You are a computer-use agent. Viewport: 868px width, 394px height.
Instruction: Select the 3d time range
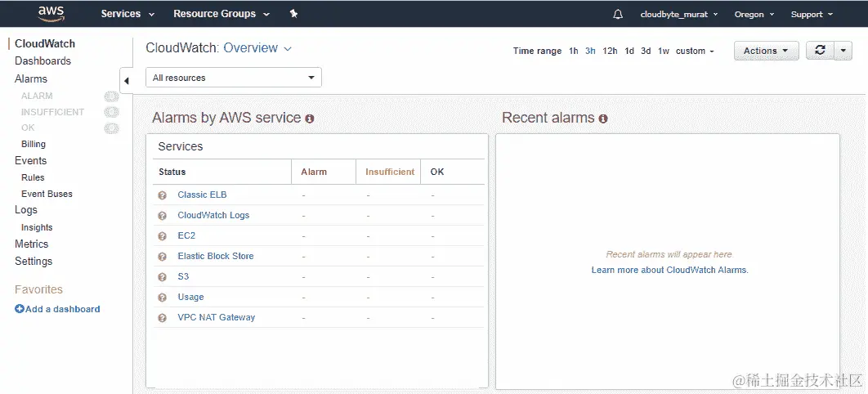(646, 51)
